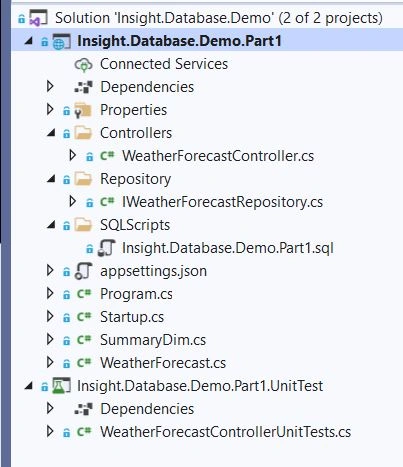The image size is (403, 467).
Task: Select Solution 'Insight.Database.Demo' root node
Action: pos(219,18)
